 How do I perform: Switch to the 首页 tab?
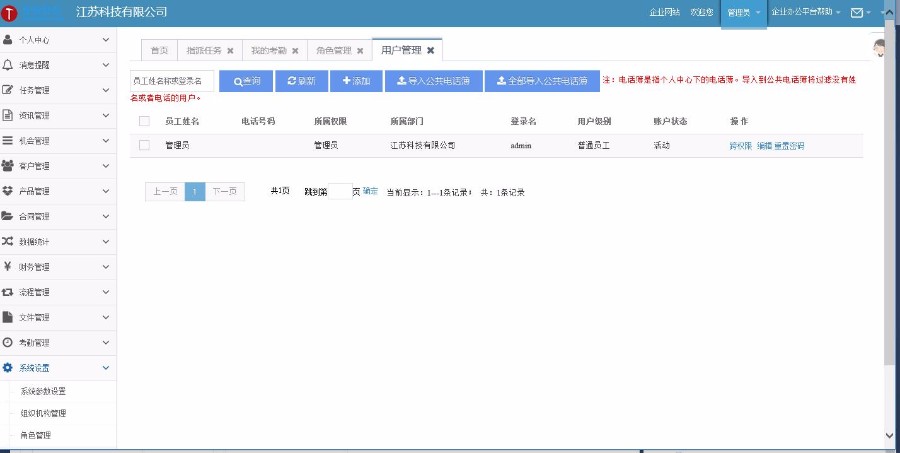[x=160, y=51]
